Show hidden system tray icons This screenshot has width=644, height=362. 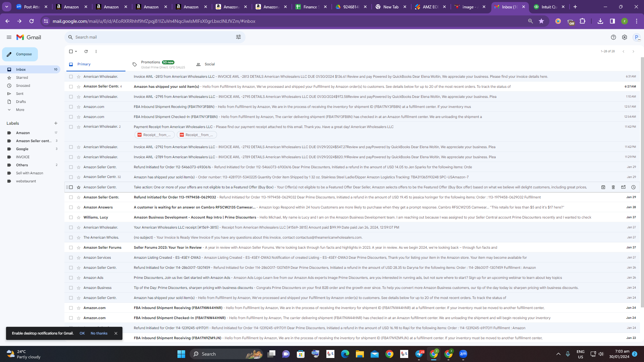558,354
